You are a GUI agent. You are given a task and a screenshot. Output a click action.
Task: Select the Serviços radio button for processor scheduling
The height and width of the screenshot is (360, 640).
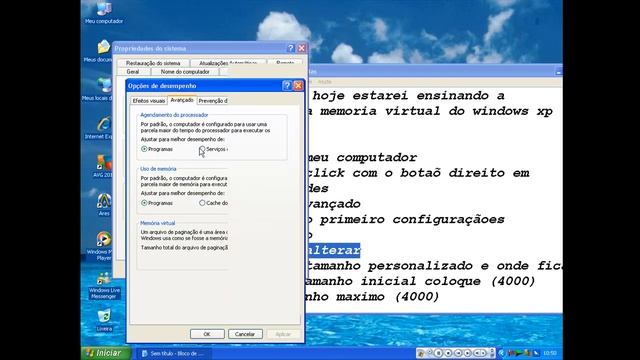[202, 149]
